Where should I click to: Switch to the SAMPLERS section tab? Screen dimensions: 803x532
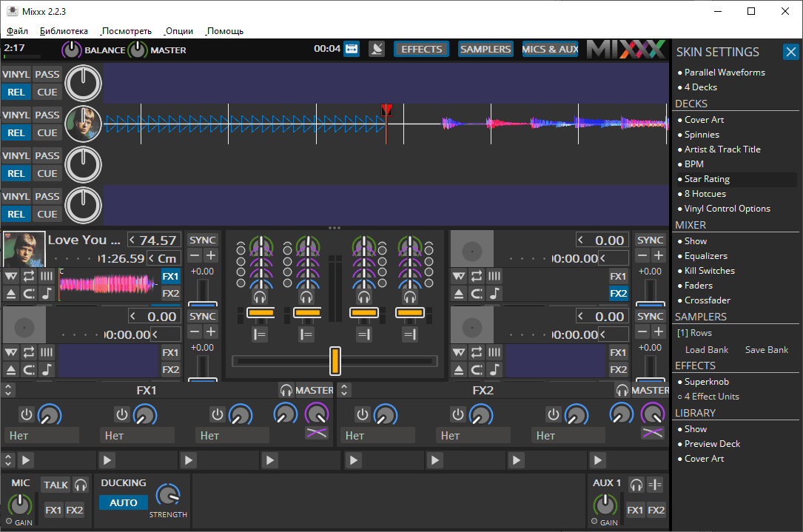click(x=486, y=49)
